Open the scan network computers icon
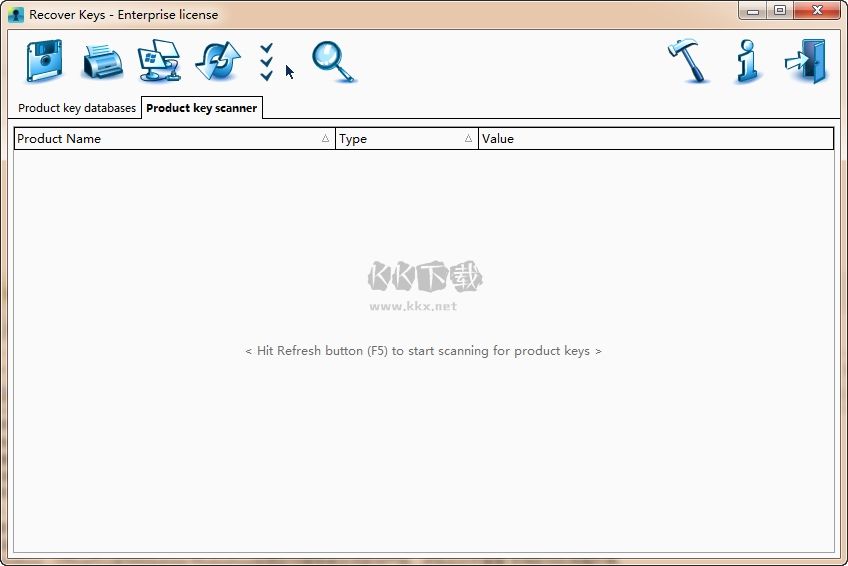The height and width of the screenshot is (566, 848). 159,61
